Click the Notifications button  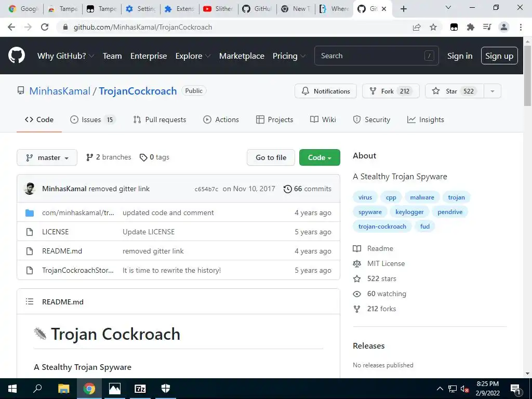pyautogui.click(x=326, y=91)
